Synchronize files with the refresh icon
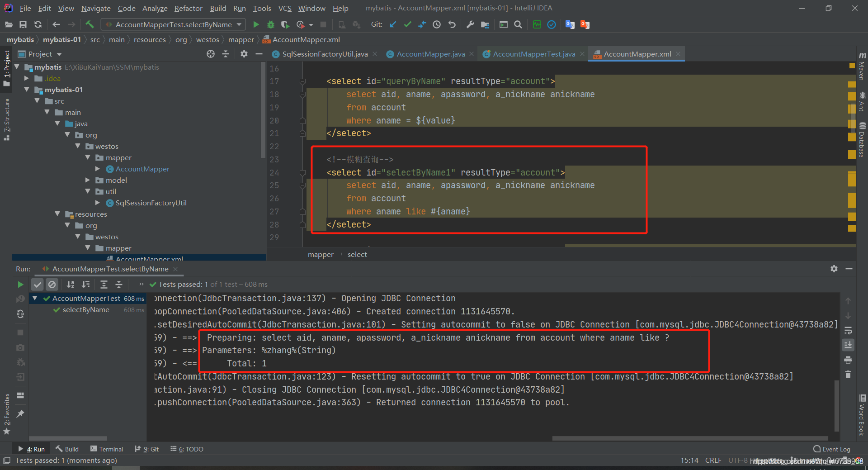Image resolution: width=868 pixels, height=470 pixels. tap(38, 24)
